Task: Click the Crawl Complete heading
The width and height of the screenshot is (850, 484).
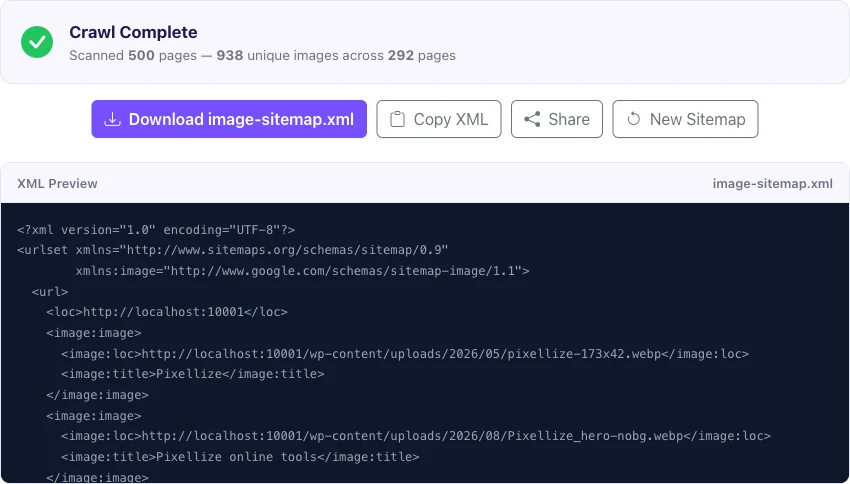Action: pyautogui.click(x=133, y=32)
